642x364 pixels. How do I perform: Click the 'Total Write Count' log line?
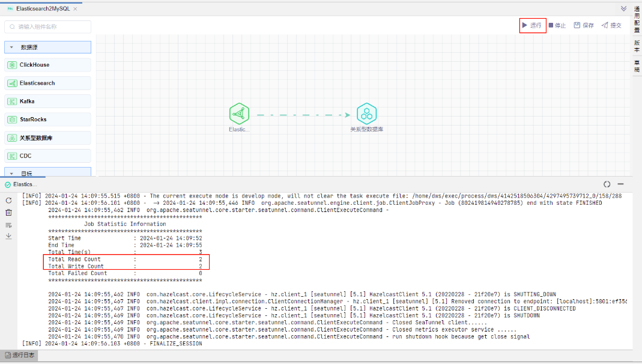click(x=125, y=266)
